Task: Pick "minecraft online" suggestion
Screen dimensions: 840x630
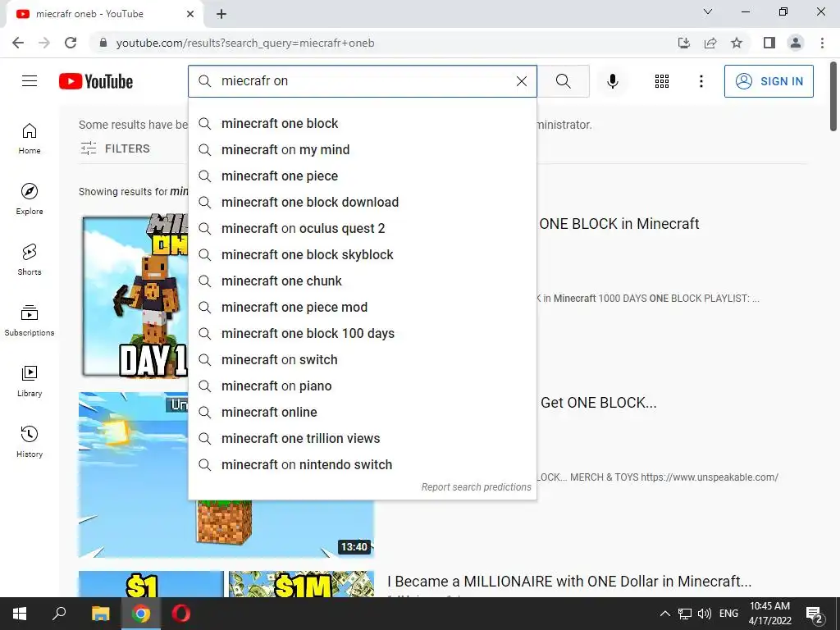Action: (362, 412)
